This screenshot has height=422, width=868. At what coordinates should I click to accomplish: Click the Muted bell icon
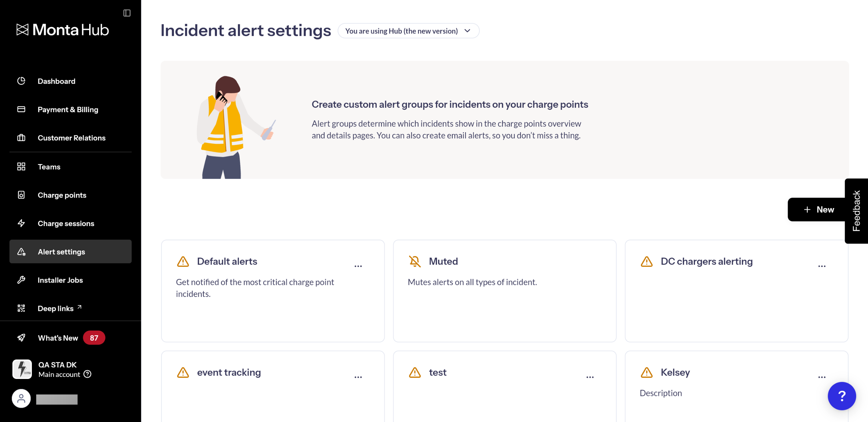[x=414, y=261]
